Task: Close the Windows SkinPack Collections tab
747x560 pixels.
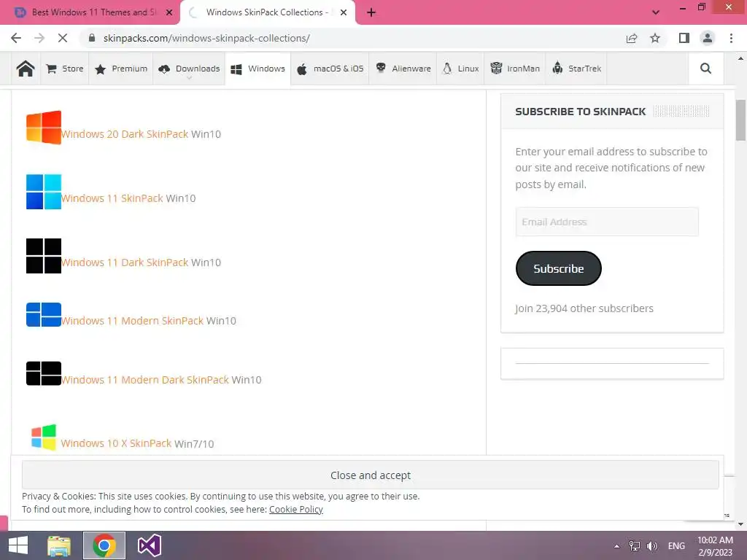Action: point(344,12)
